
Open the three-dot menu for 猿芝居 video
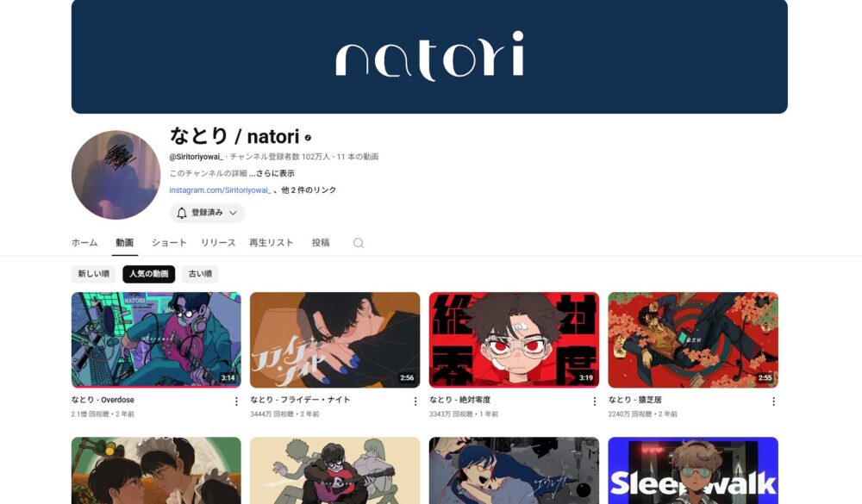click(x=773, y=401)
